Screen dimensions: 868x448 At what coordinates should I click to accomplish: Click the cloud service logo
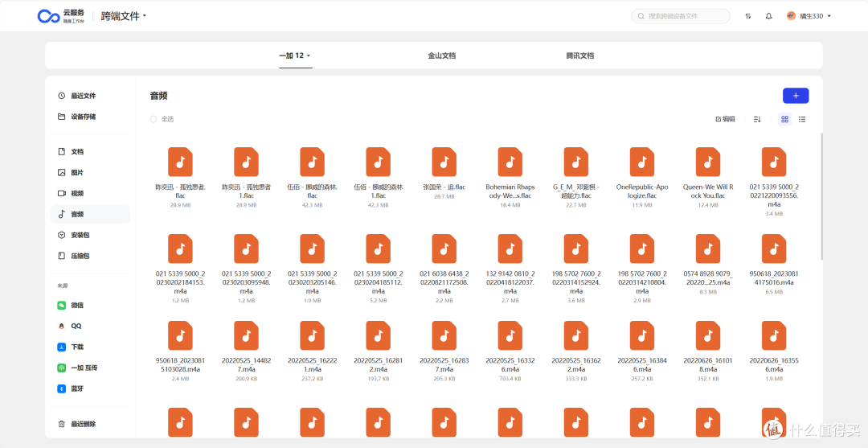click(61, 16)
